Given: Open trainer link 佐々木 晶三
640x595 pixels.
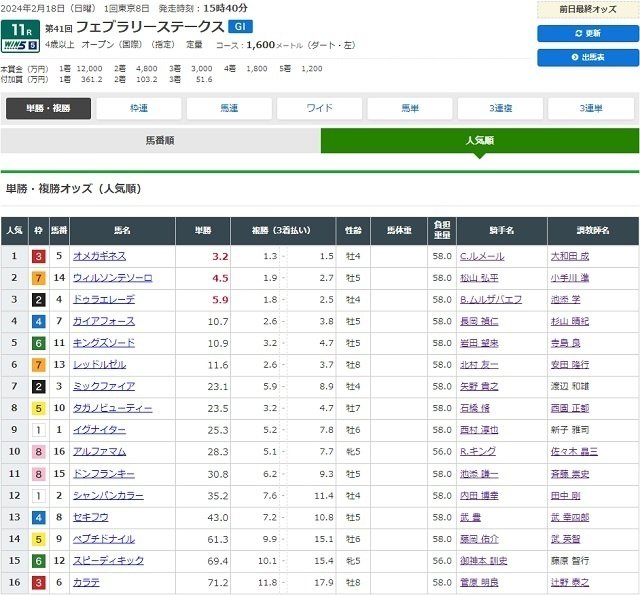Looking at the screenshot, I should (x=574, y=451).
